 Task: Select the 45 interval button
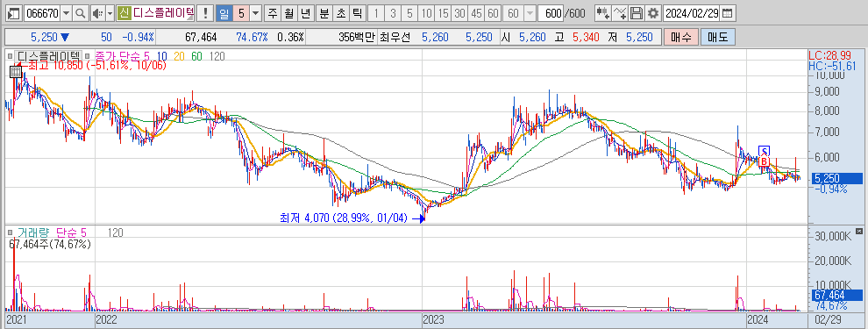(476, 13)
